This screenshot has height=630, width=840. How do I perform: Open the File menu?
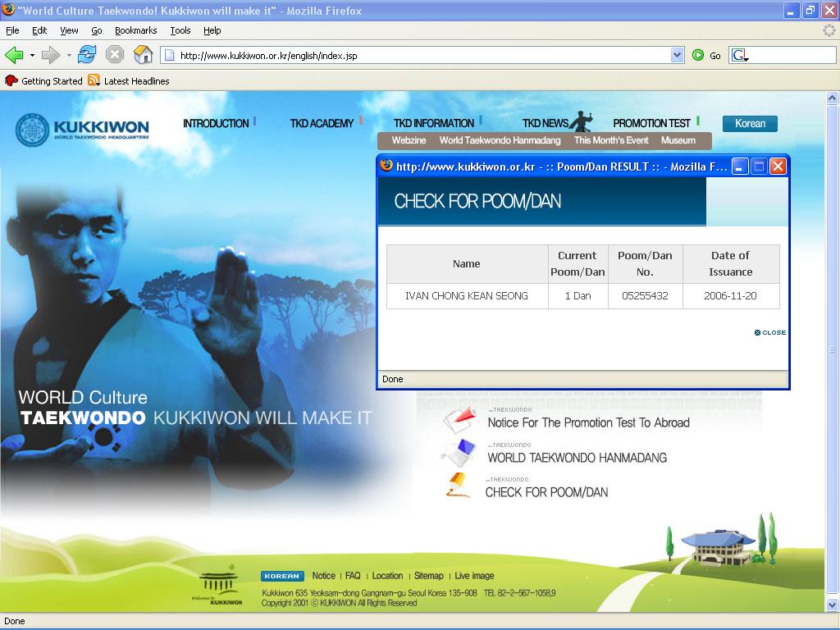[x=12, y=30]
